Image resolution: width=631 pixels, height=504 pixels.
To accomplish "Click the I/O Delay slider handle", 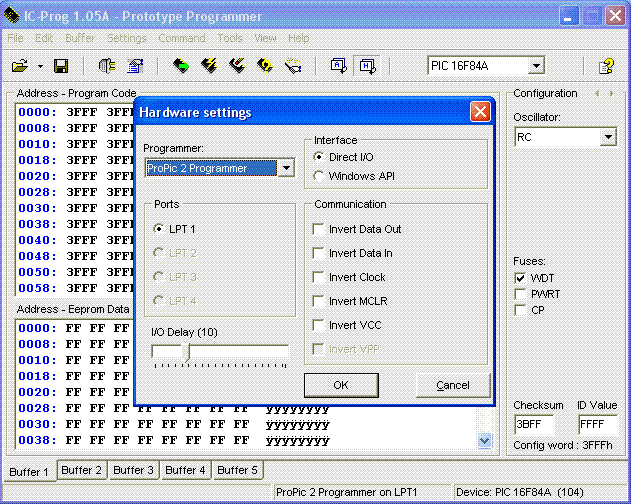I will point(186,351).
